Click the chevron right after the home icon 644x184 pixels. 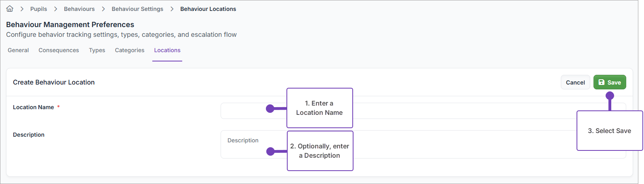pyautogui.click(x=22, y=9)
